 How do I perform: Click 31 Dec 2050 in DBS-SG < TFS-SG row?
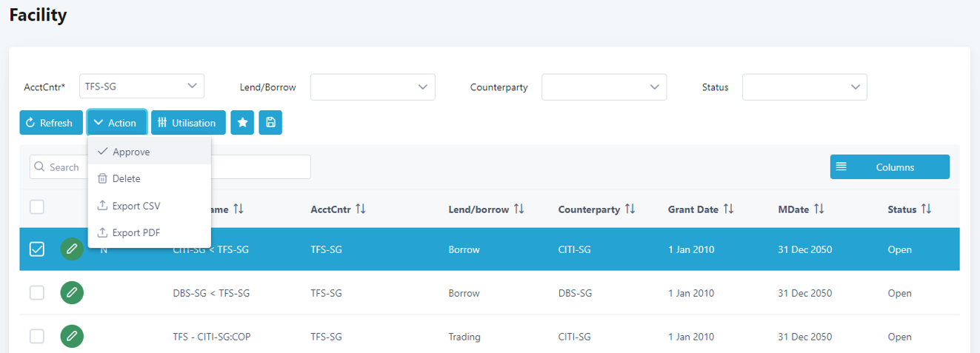(804, 293)
